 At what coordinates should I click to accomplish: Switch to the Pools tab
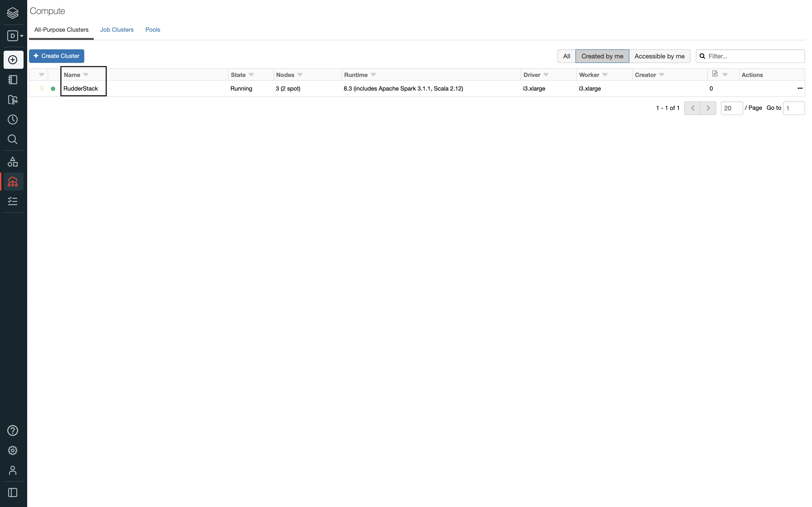coord(152,30)
